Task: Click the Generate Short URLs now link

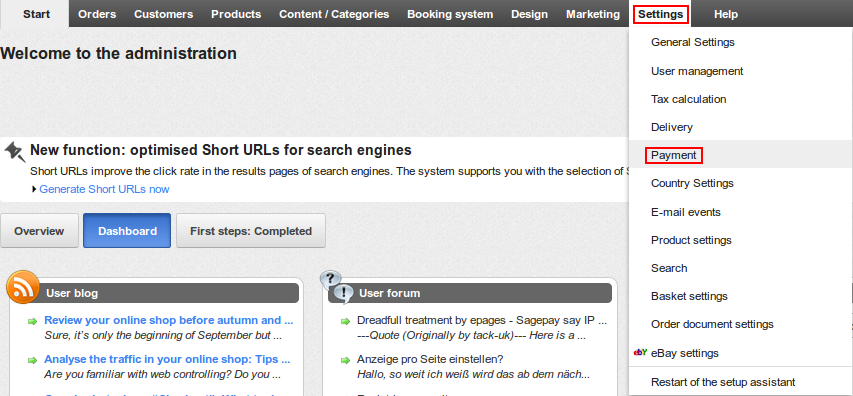Action: 104,189
